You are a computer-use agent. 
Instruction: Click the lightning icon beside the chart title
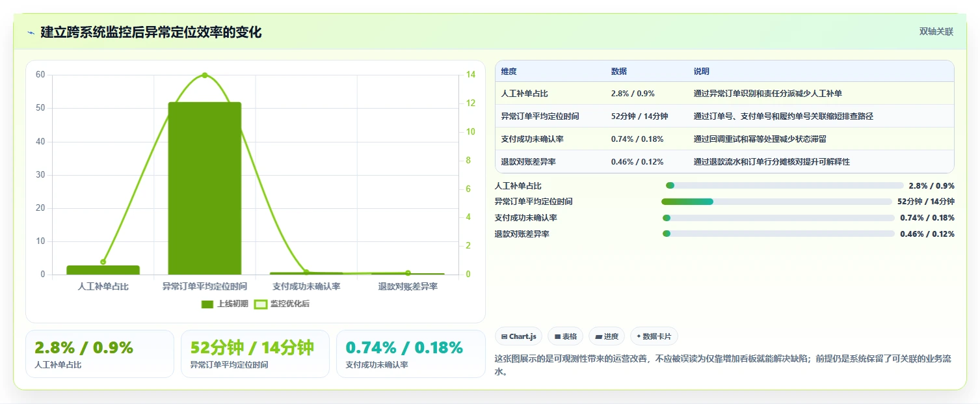(x=31, y=33)
